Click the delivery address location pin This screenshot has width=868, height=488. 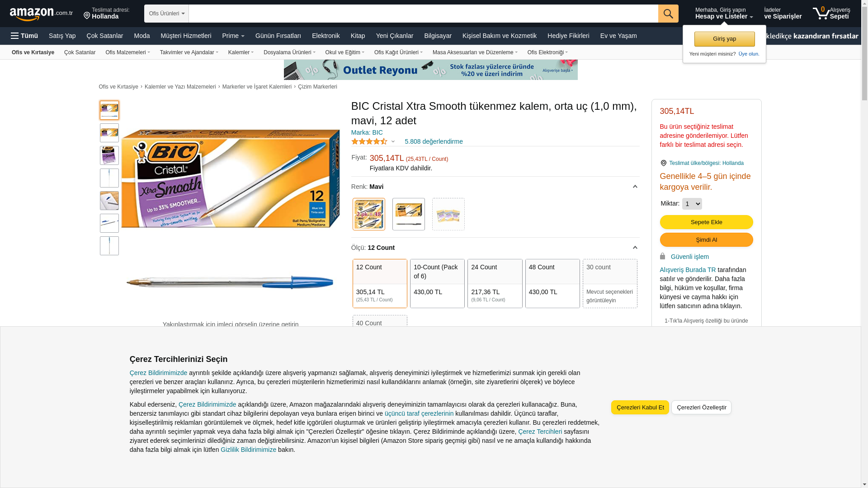[87, 16]
